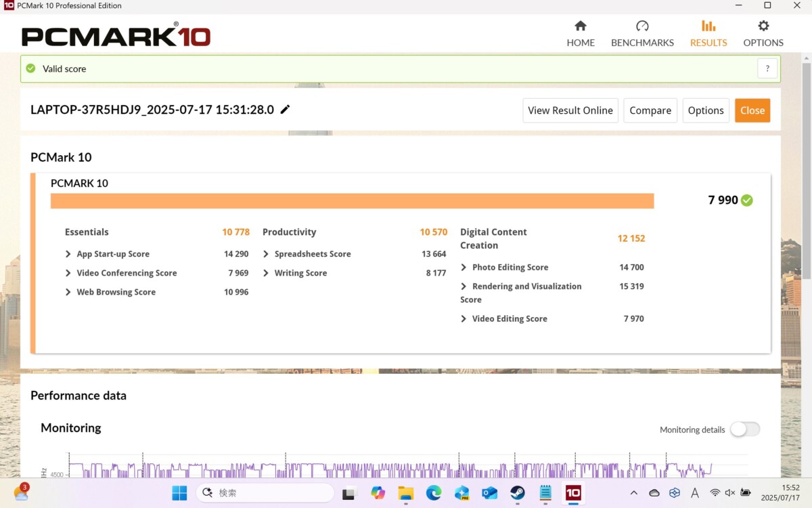Screen dimensions: 812x508
Task: Click the green checkmark beside 7 990
Action: coord(747,200)
